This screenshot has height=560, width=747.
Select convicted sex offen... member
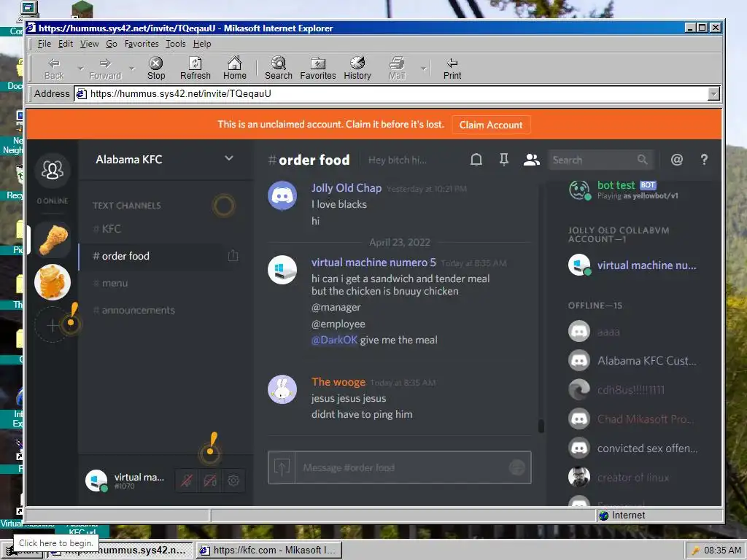(632, 448)
